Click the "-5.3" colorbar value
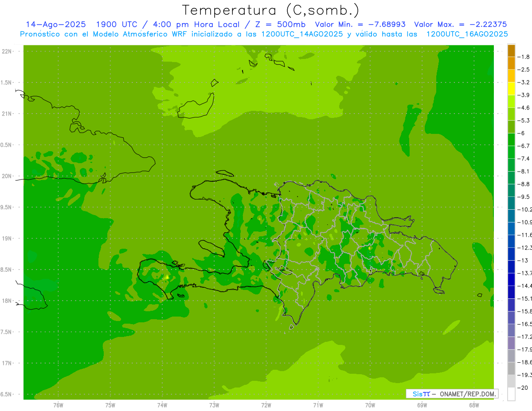This screenshot has height=411, width=532. tap(524, 121)
